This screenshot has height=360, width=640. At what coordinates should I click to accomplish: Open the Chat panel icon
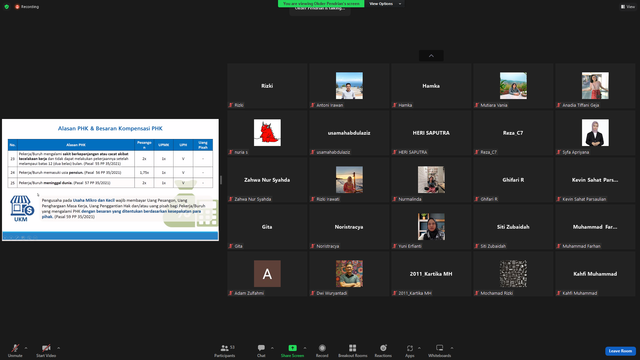[x=261, y=348]
